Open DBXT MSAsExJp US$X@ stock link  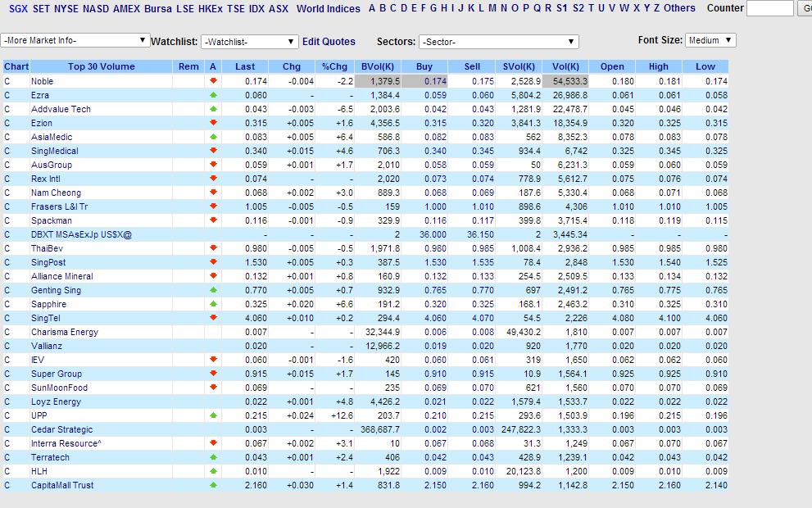pos(81,234)
